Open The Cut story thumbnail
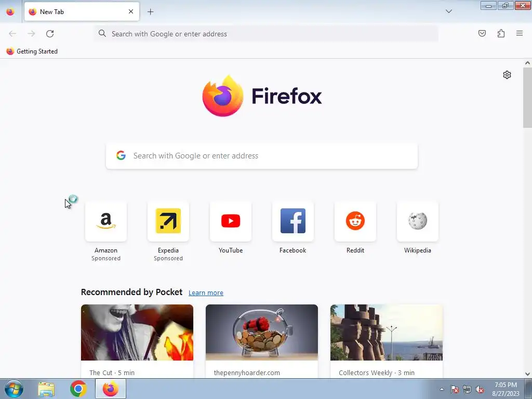The image size is (532, 399). [x=137, y=332]
